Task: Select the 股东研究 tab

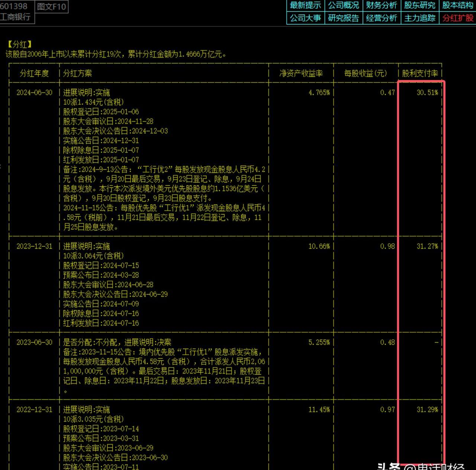Action: [x=419, y=5]
